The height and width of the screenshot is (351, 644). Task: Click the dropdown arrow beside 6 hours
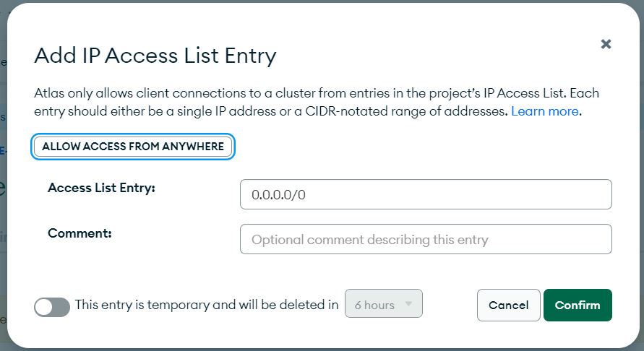(408, 304)
